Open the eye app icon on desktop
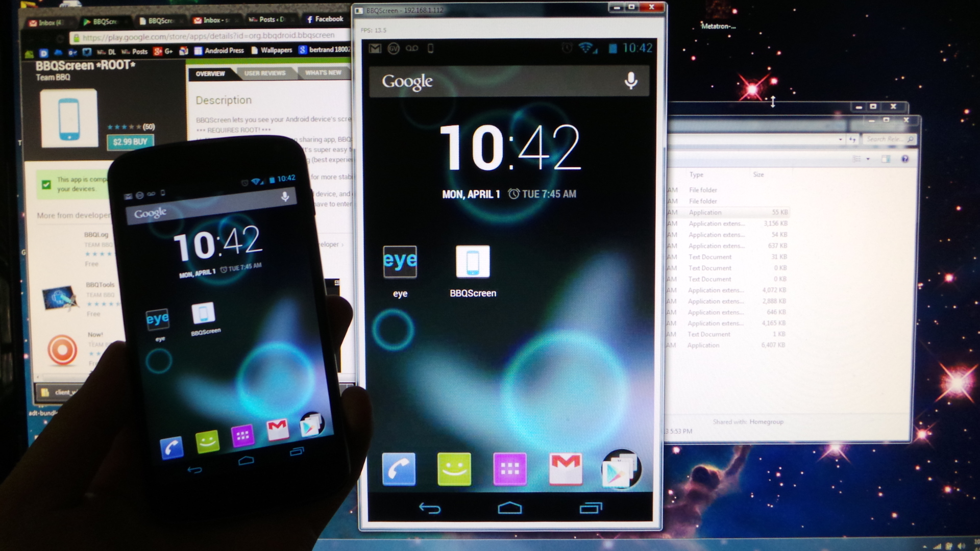The image size is (980, 551). click(399, 261)
